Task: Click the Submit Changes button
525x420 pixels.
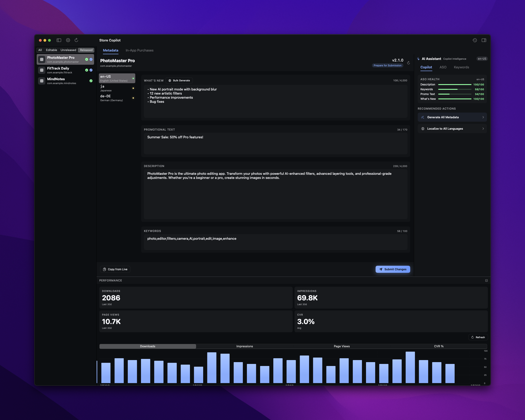Action: (x=392, y=269)
